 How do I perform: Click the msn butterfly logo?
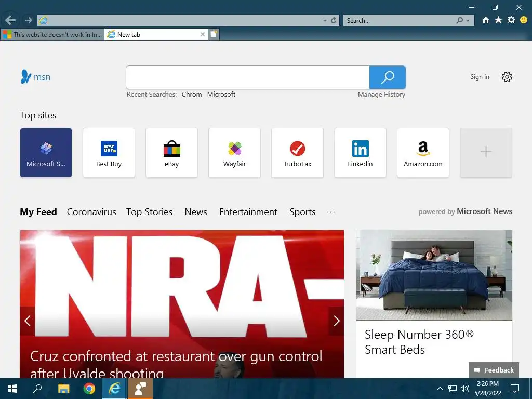[35, 77]
